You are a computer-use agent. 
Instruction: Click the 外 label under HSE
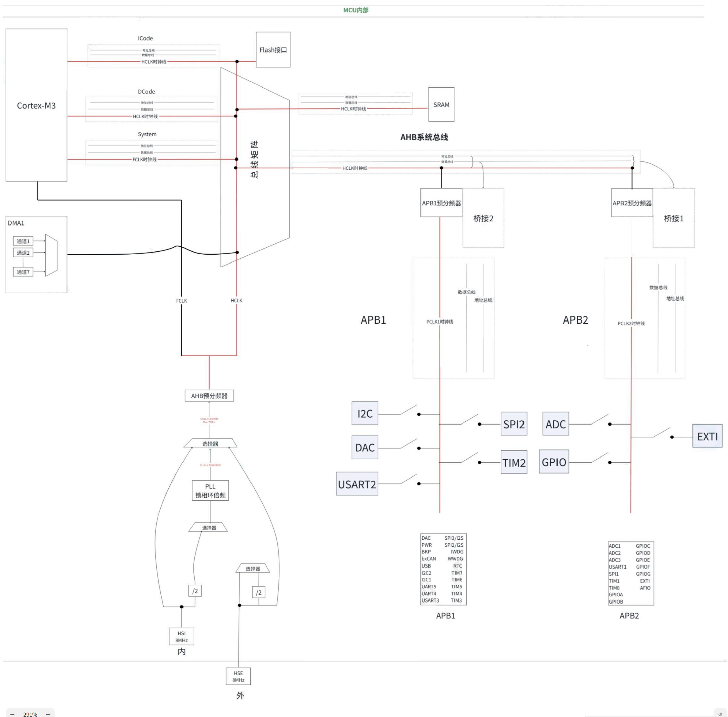(240, 695)
